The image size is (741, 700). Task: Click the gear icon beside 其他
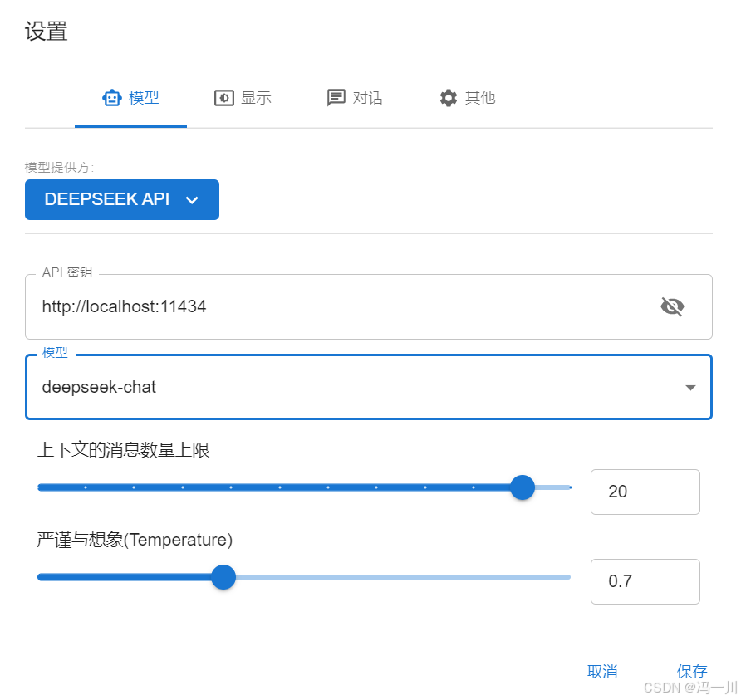pos(449,98)
